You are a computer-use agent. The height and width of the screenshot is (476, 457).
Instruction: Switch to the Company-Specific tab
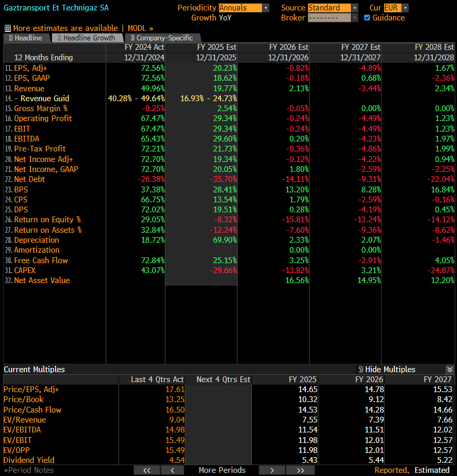click(x=163, y=38)
